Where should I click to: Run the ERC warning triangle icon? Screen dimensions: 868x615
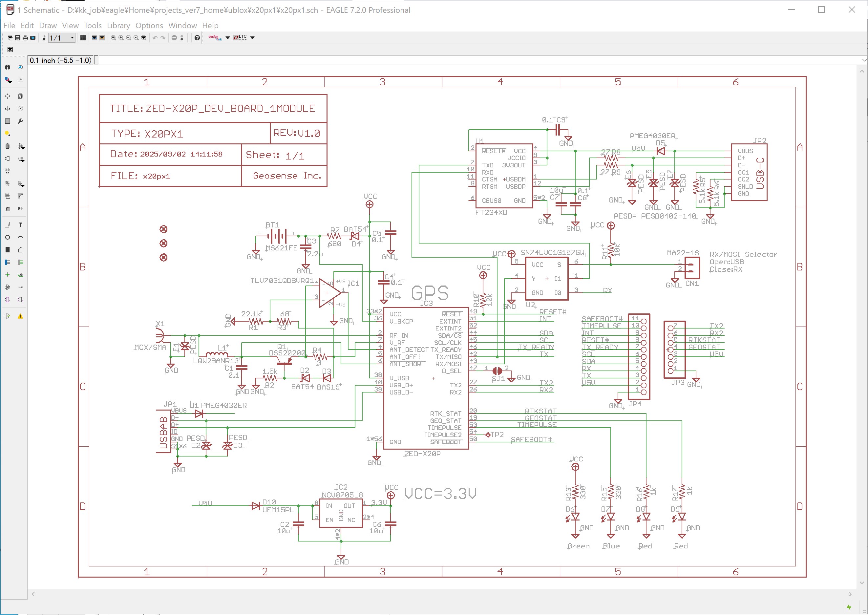tap(20, 316)
